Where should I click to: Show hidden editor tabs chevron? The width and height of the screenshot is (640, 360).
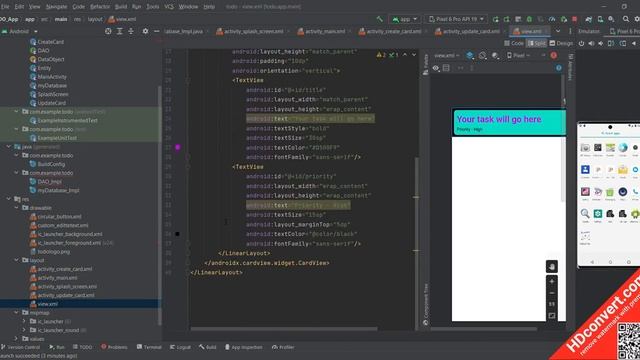point(558,31)
